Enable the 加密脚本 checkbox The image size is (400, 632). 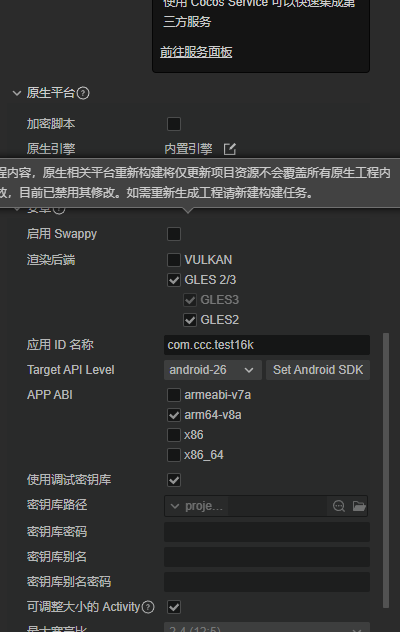coord(174,124)
